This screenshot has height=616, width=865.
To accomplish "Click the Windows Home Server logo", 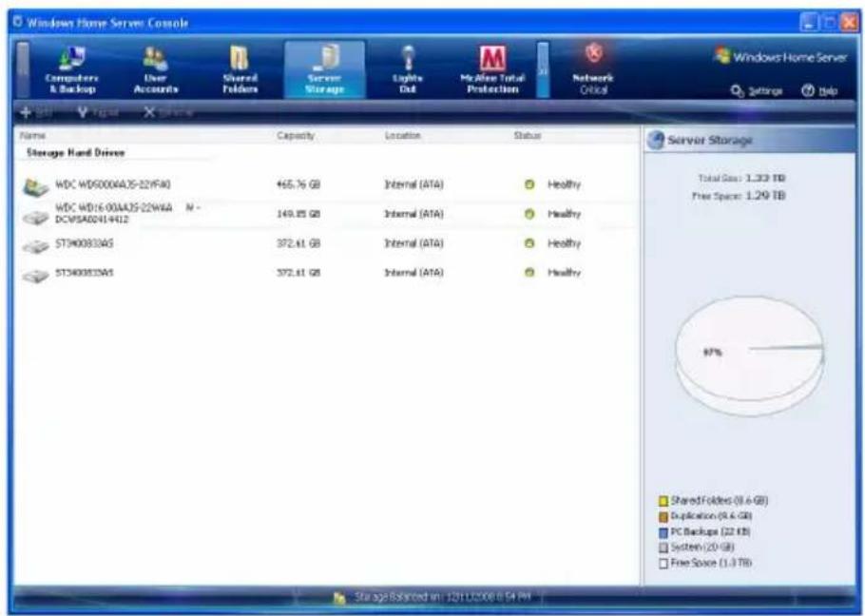I will point(780,57).
